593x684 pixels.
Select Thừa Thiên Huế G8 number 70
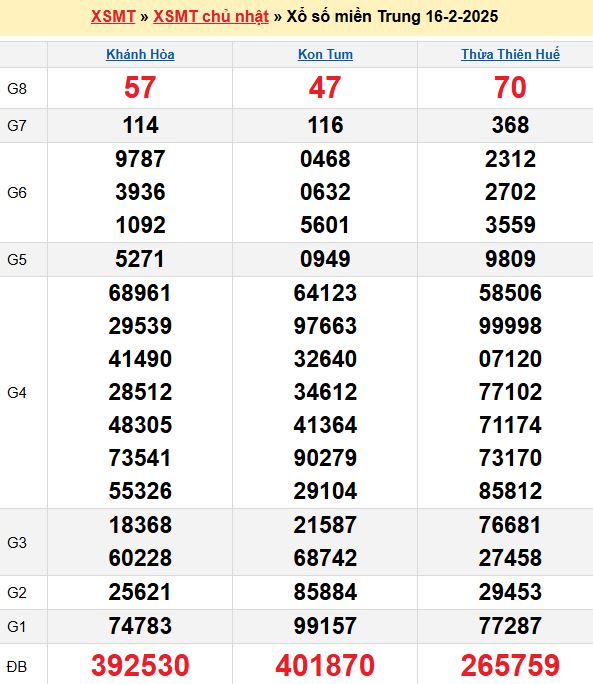(x=510, y=87)
